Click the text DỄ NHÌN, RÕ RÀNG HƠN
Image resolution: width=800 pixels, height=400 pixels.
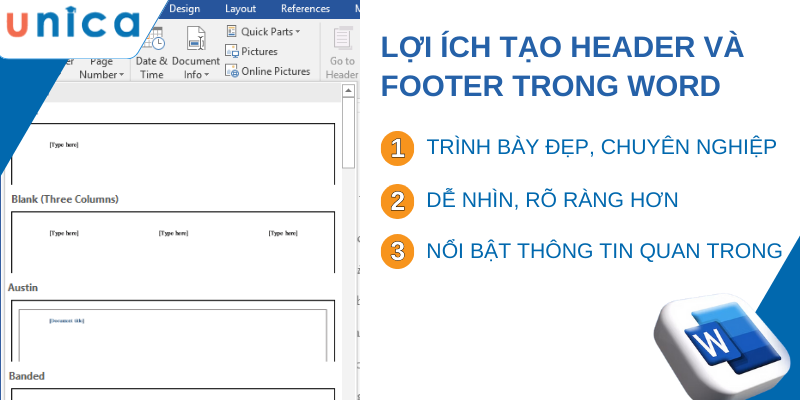[x=553, y=199]
